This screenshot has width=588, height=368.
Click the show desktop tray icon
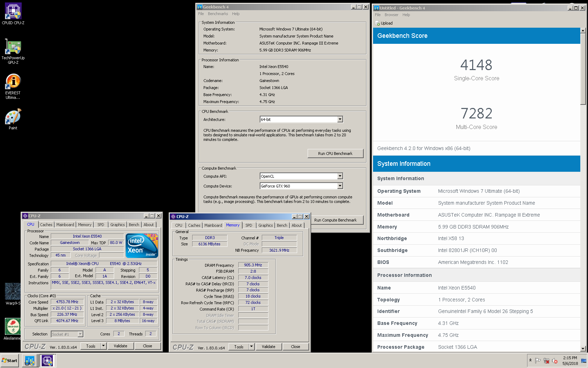[584, 361]
